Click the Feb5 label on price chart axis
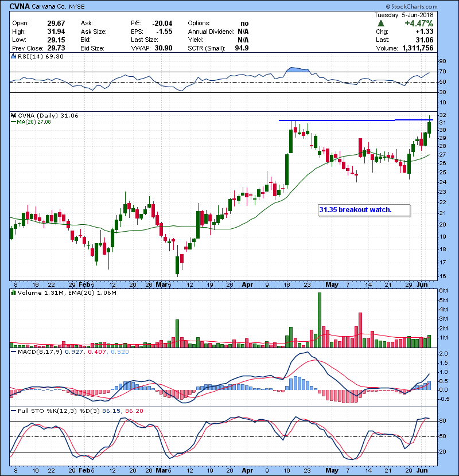The width and height of the screenshot is (459, 476). click(x=87, y=285)
